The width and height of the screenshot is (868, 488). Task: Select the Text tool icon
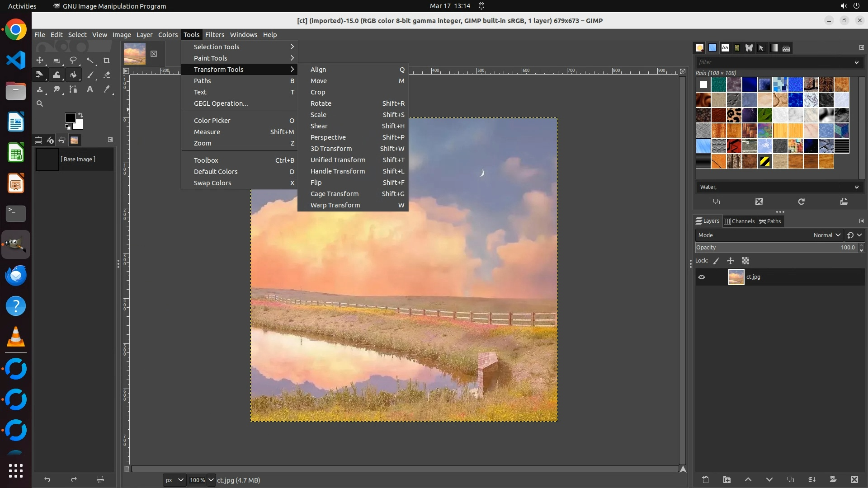point(90,89)
